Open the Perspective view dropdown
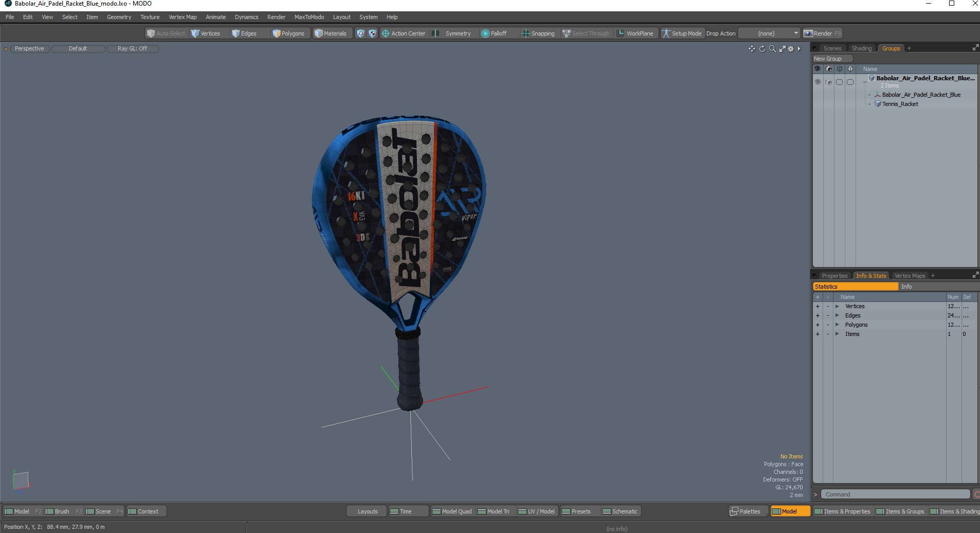 (x=29, y=49)
